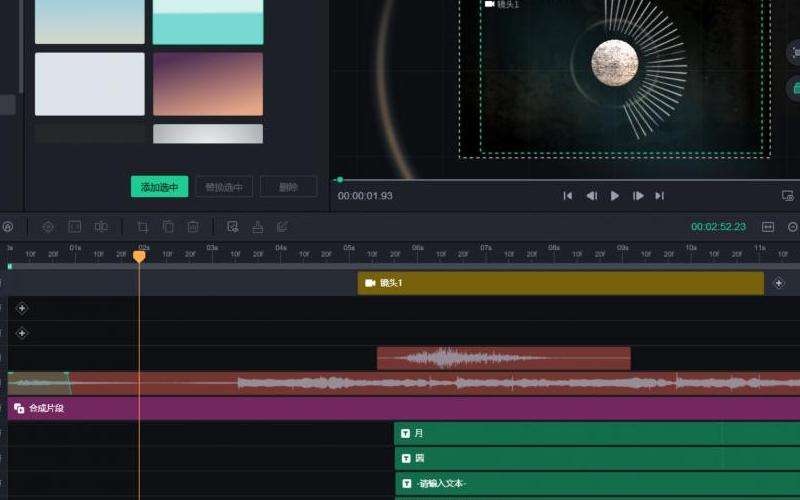Select the crop tool in timeline toolbar
The height and width of the screenshot is (500, 800).
pyautogui.click(x=142, y=227)
